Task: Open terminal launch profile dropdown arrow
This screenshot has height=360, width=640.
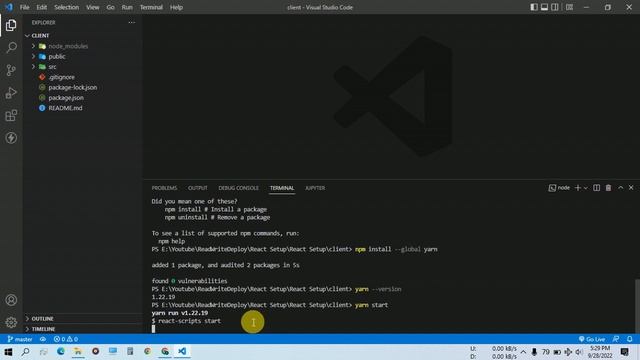Action: coord(586,188)
